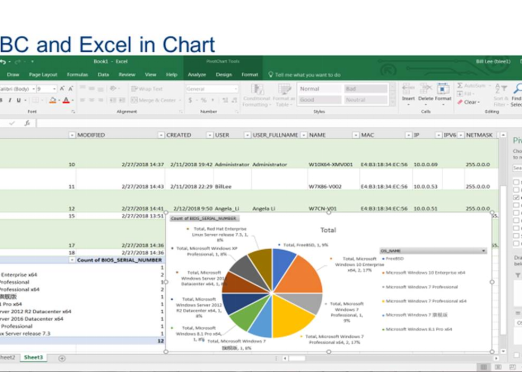
Task: Tick the last field checkbox in pivot field list
Action: coord(516,243)
